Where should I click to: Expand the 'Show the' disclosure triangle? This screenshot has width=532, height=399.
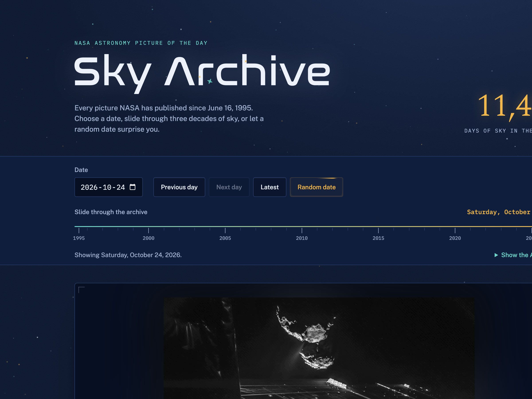(x=496, y=255)
